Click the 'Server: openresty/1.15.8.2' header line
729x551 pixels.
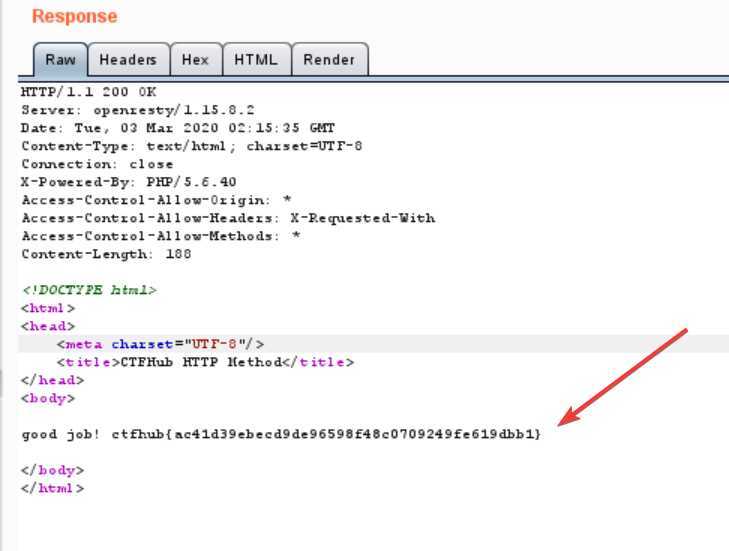tap(138, 110)
